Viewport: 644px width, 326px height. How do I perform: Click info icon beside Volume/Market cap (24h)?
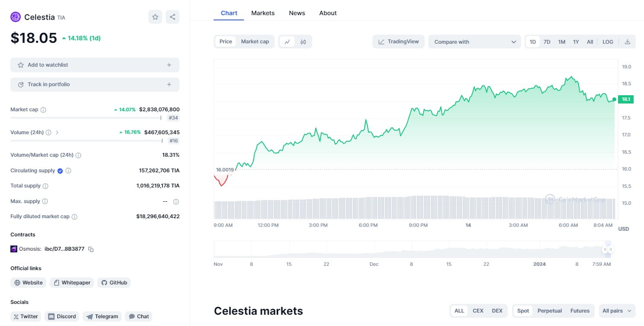coord(78,155)
